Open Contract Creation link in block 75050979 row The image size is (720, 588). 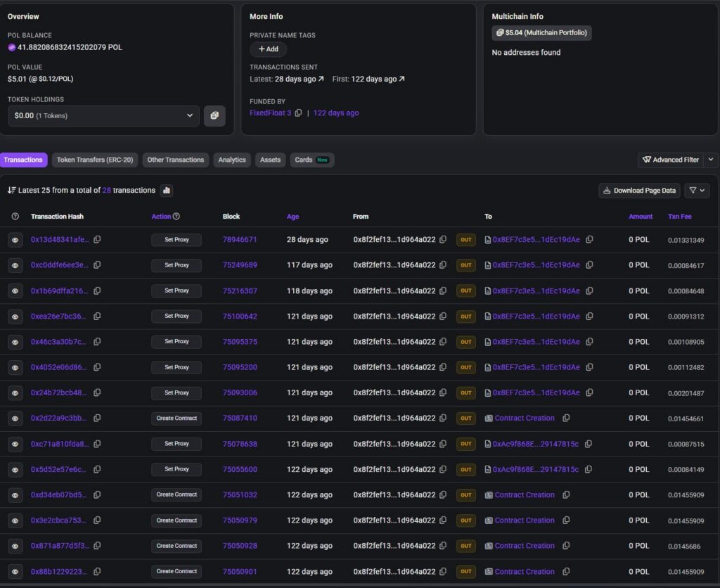coord(525,520)
